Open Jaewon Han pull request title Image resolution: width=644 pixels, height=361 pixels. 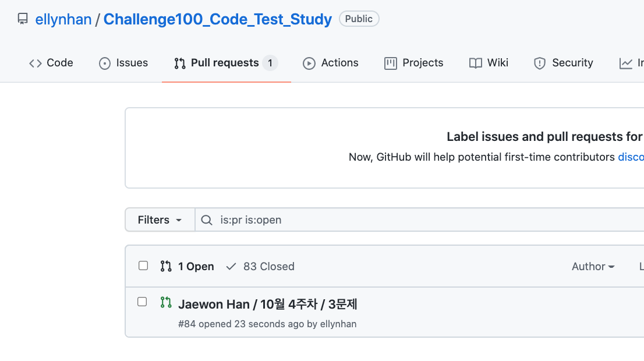(x=267, y=304)
